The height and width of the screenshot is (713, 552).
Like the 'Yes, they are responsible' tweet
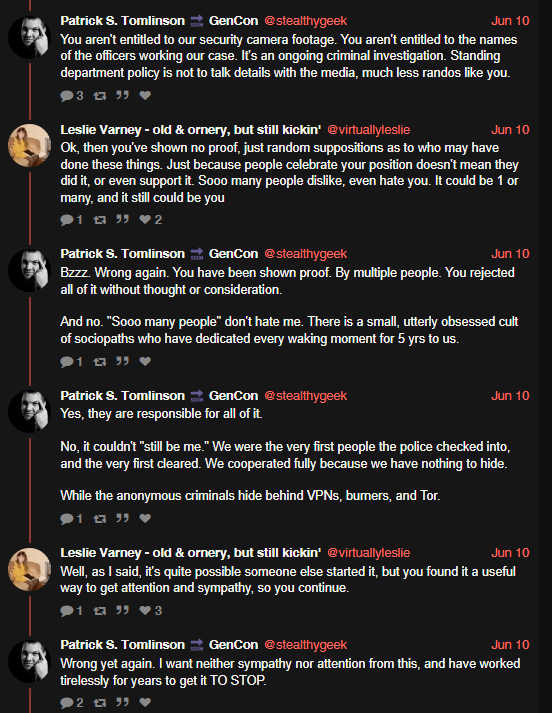click(x=145, y=518)
